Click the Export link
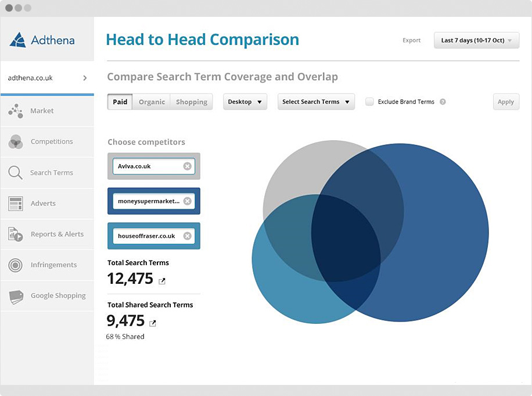The width and height of the screenshot is (532, 396). tap(411, 41)
